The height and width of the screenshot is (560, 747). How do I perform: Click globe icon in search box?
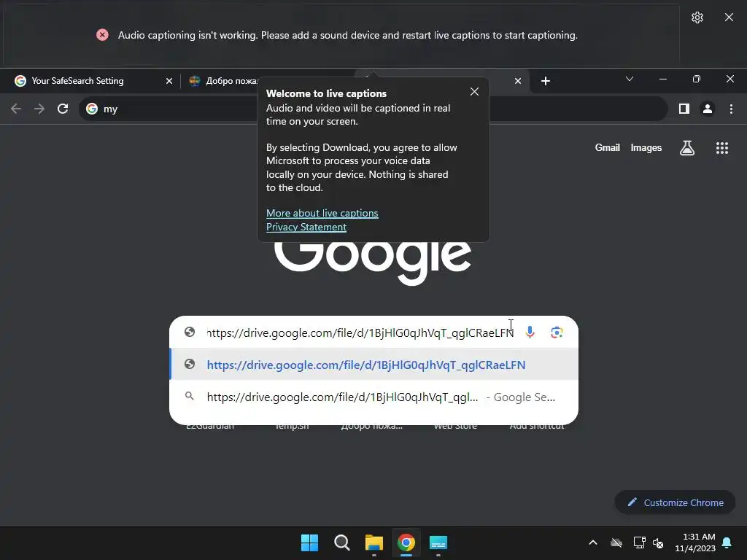(190, 332)
